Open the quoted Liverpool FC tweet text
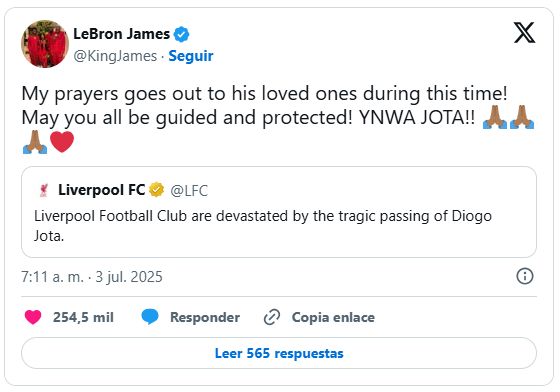 click(x=263, y=226)
